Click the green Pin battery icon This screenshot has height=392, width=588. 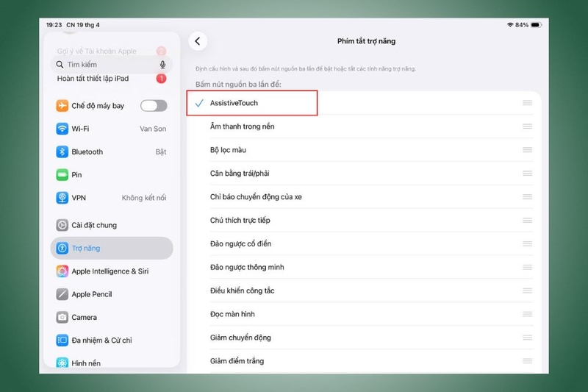point(62,175)
